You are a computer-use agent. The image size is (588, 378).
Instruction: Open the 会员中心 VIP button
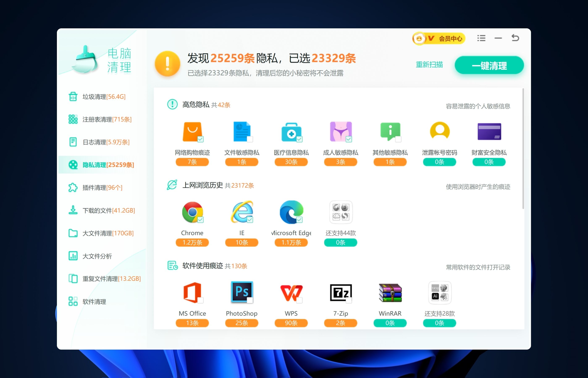pos(439,39)
